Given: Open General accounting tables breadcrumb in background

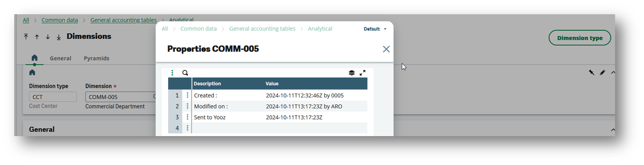Looking at the screenshot, I should [123, 20].
